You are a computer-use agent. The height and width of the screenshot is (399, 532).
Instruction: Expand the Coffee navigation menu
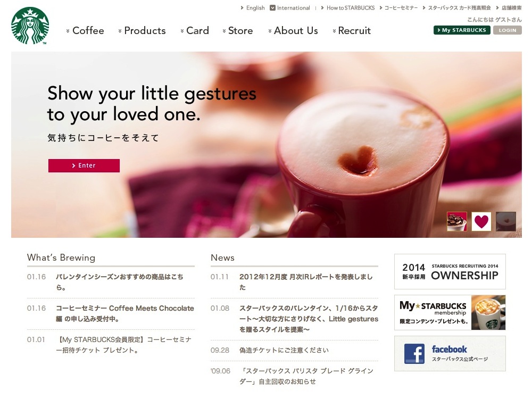pyautogui.click(x=85, y=30)
